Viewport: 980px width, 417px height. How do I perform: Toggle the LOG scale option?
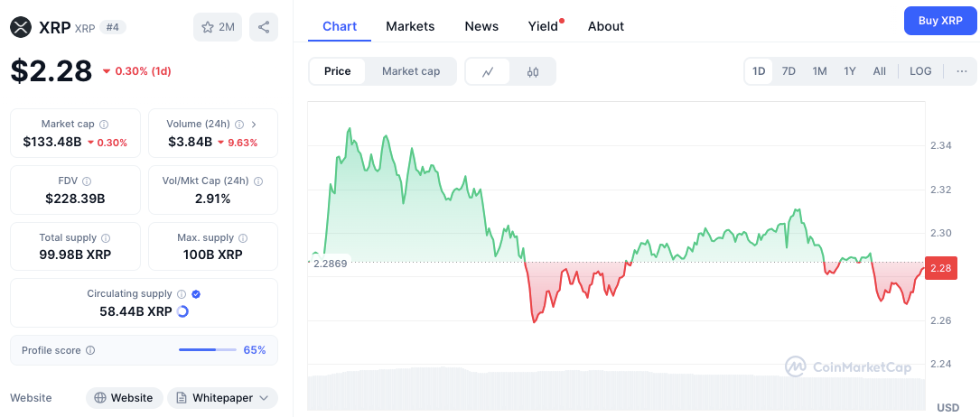pyautogui.click(x=920, y=71)
